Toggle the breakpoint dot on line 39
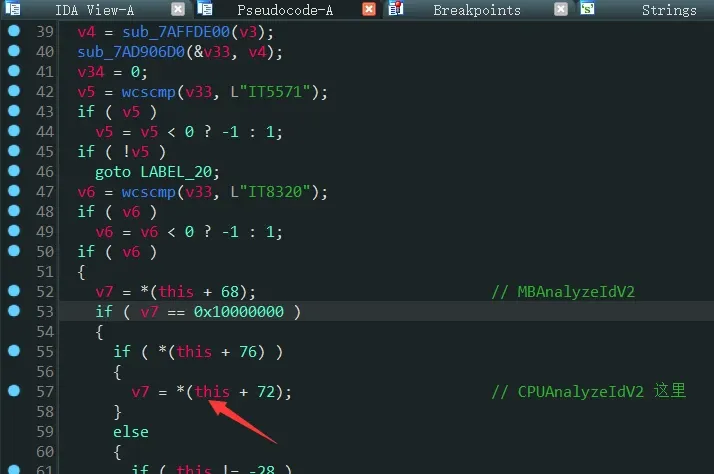Viewport: 714px width, 474px height. click(x=14, y=31)
